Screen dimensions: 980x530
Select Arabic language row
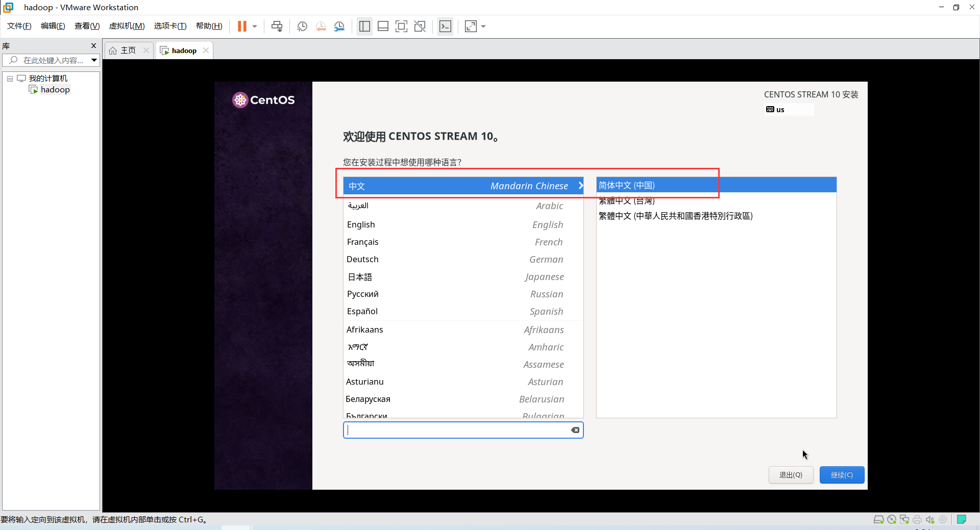pos(463,206)
